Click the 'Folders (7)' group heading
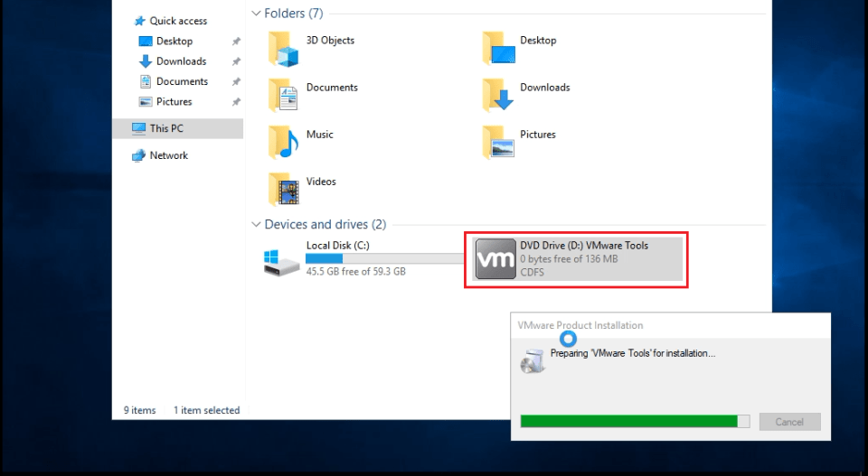Screen dimensions: 868x476 pyautogui.click(x=293, y=14)
